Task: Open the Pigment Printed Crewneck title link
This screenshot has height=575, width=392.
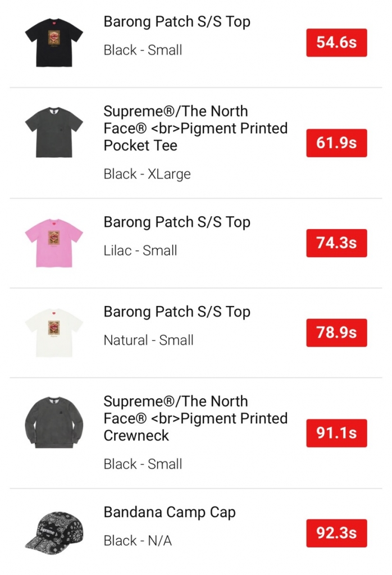Action: 195,418
